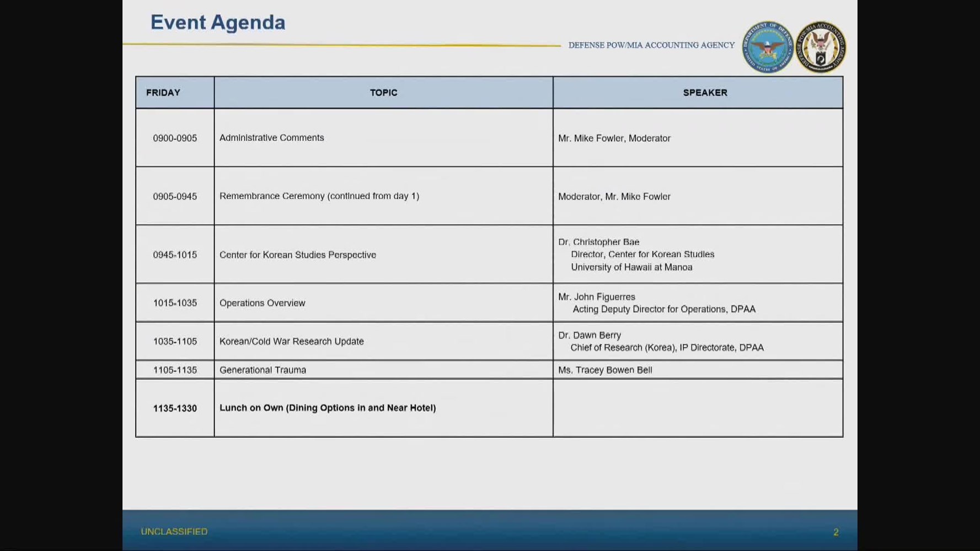Click Korean/Cold War Research Update topic
980x551 pixels.
coord(292,341)
